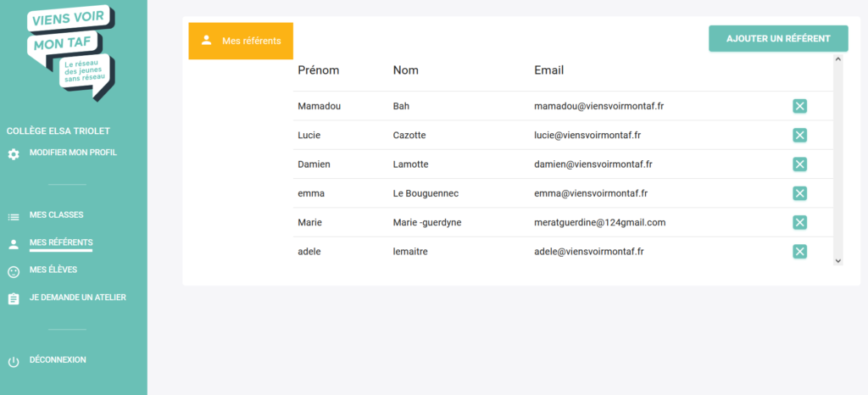Open the Mes classes menu item
Image resolution: width=868 pixels, height=395 pixels.
tap(57, 214)
